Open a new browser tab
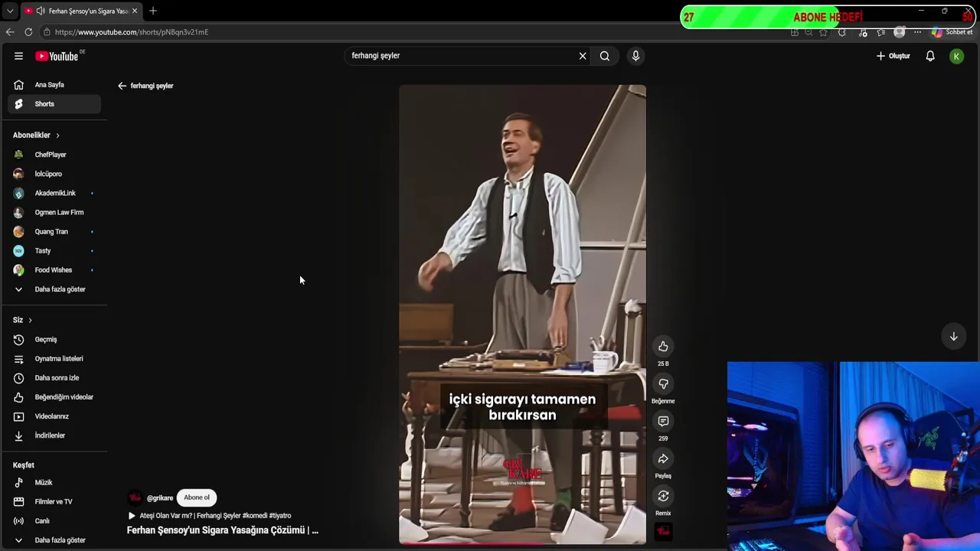 (x=153, y=11)
